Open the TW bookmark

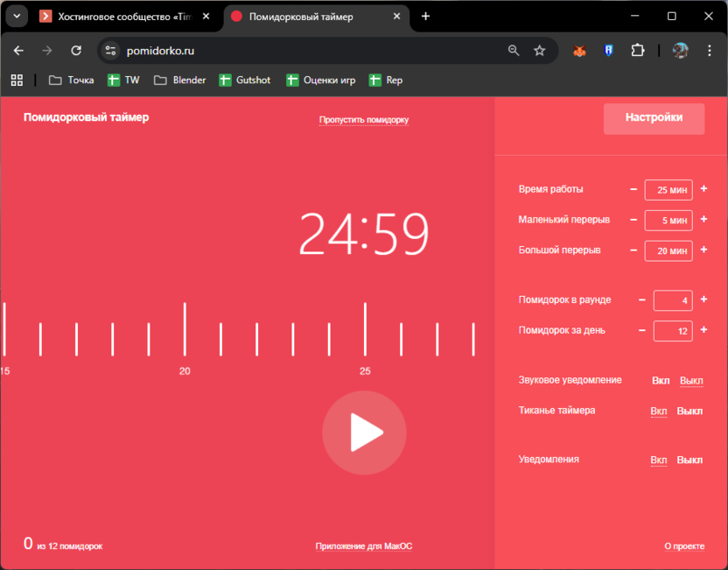tap(123, 80)
